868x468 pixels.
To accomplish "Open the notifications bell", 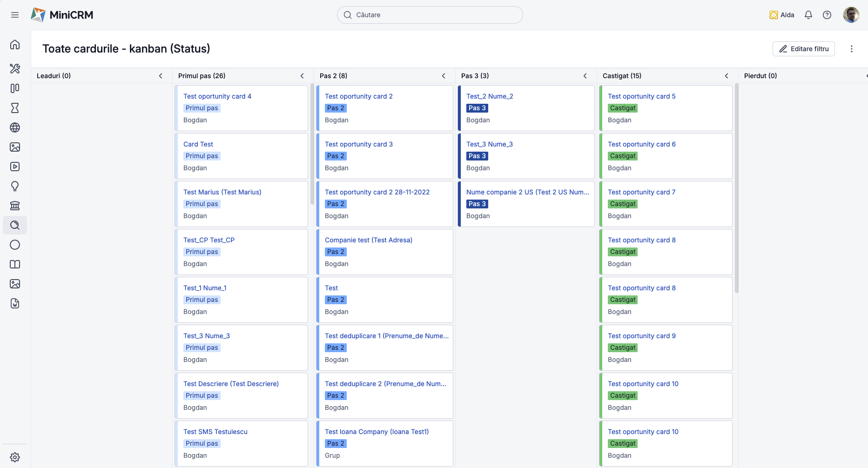I will 808,15.
